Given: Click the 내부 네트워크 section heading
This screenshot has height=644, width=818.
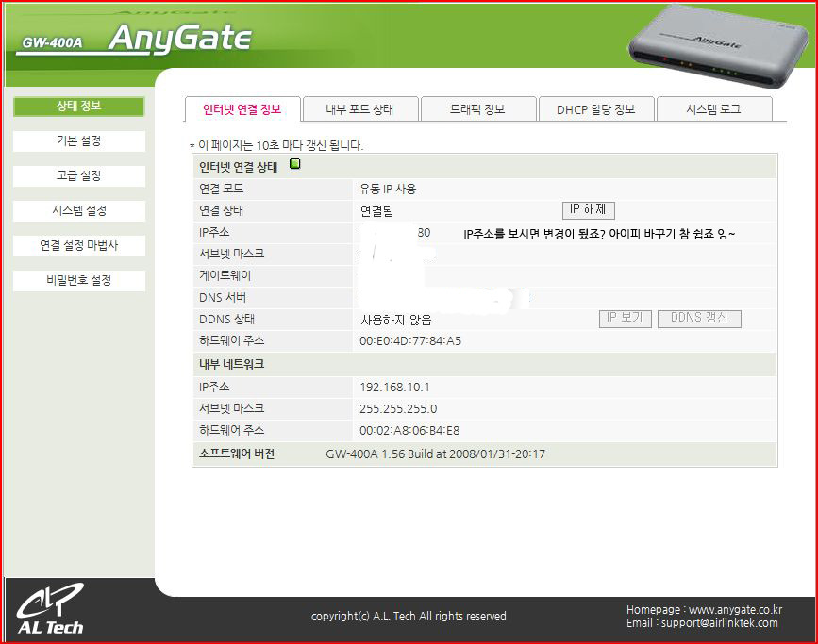Looking at the screenshot, I should click(x=232, y=365).
